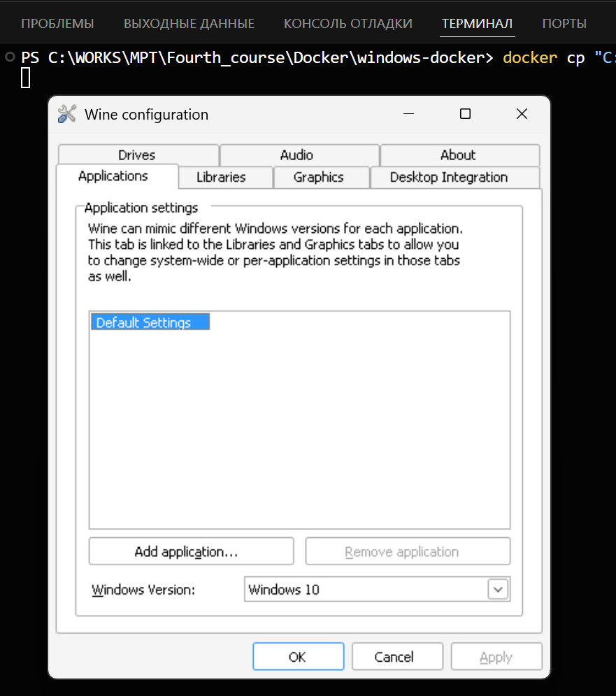Close the Wine configuration dialog
616x696 pixels.
coord(522,114)
